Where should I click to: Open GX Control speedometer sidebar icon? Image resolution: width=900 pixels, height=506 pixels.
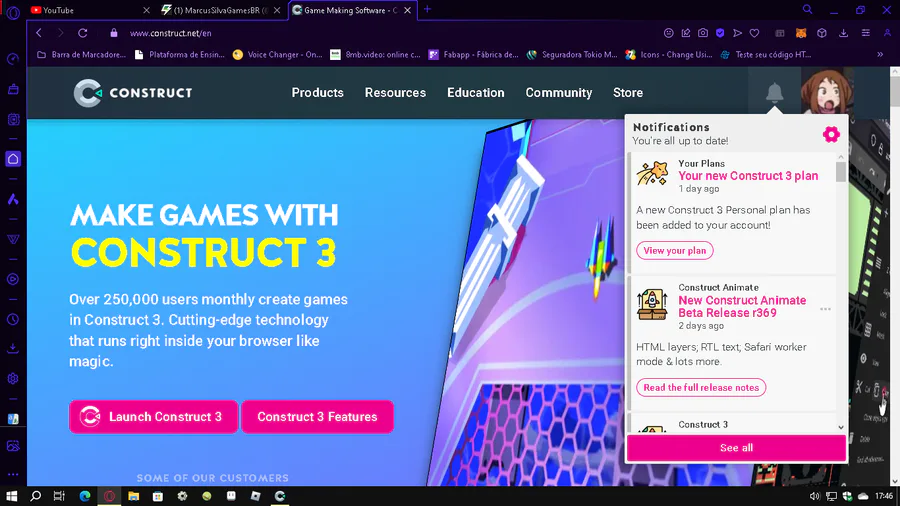(13, 59)
